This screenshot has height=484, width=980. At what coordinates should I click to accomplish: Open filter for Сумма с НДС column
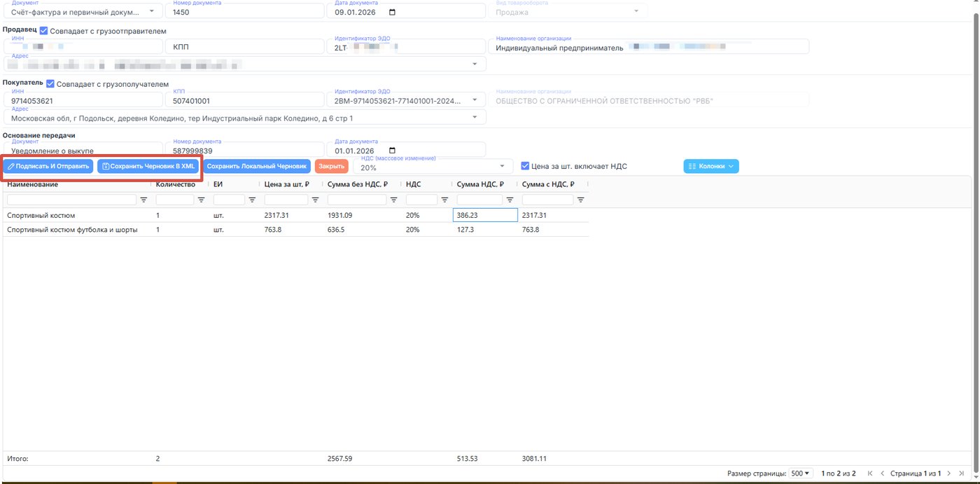[580, 200]
